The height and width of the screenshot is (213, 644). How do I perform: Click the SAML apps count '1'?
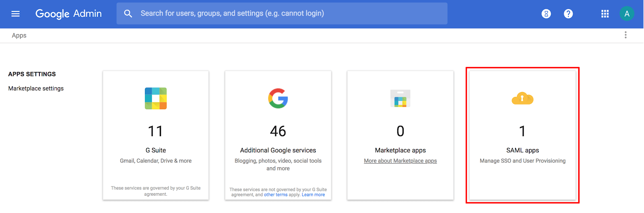(x=522, y=131)
